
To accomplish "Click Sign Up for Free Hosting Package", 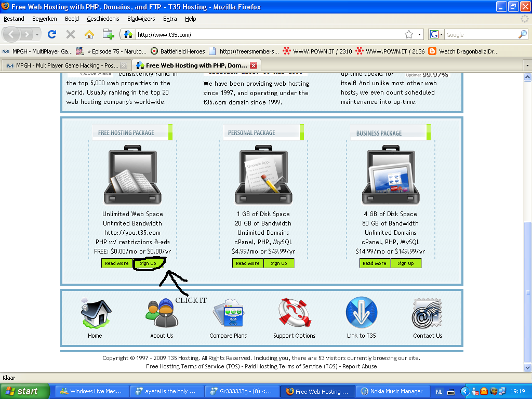I will click(x=148, y=263).
